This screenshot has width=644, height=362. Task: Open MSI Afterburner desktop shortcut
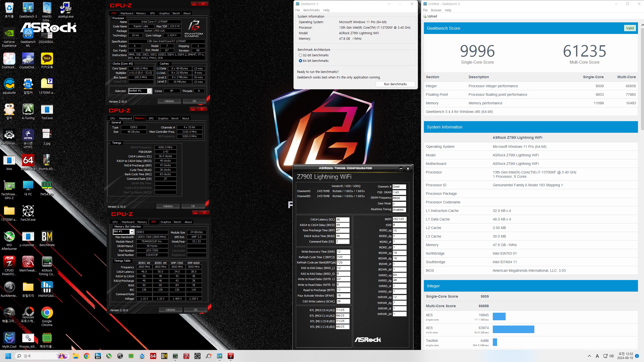coord(9,241)
